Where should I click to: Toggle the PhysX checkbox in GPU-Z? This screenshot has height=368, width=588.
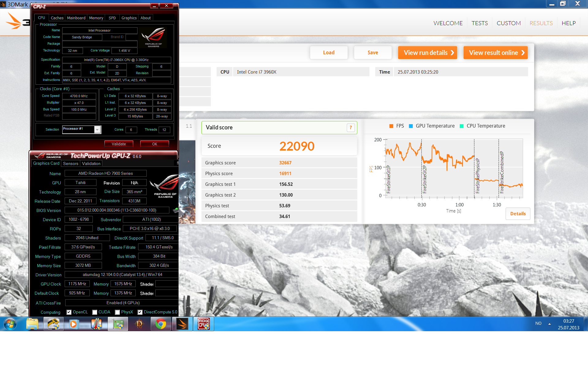[117, 312]
